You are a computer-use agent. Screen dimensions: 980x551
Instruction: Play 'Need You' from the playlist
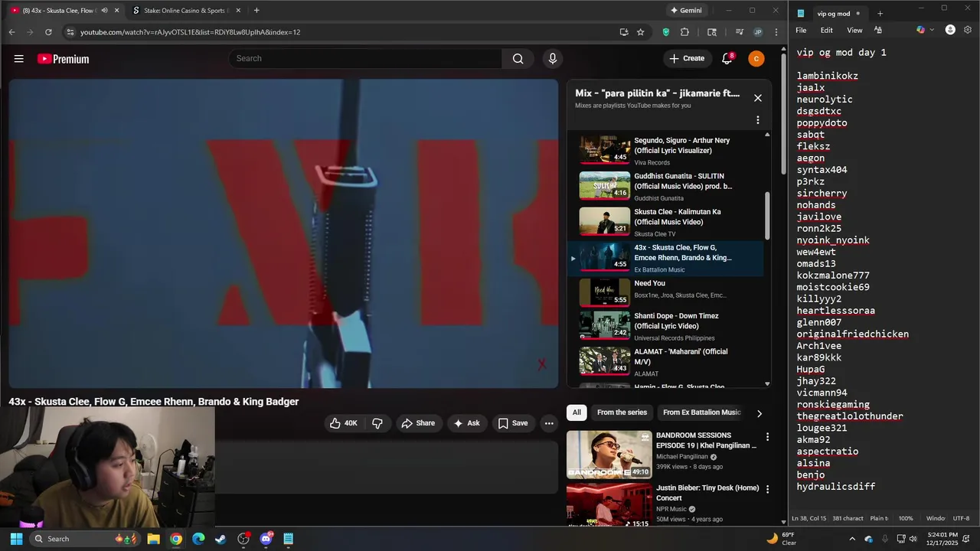coord(666,293)
